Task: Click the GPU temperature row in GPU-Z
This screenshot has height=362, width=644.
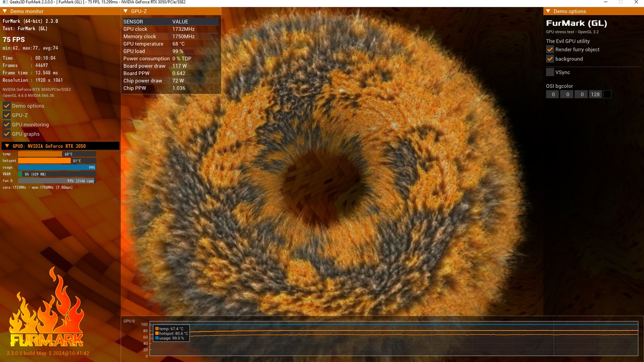Action: [x=171, y=44]
